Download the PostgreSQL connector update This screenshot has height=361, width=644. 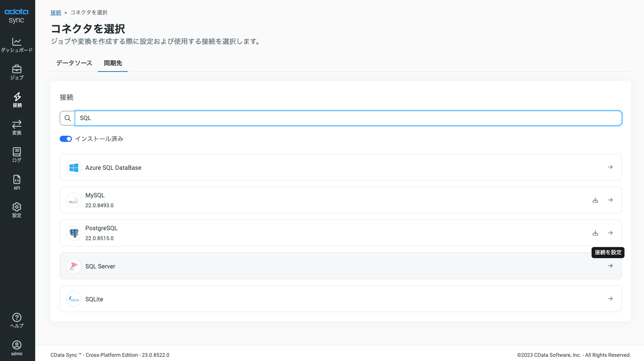coord(595,233)
